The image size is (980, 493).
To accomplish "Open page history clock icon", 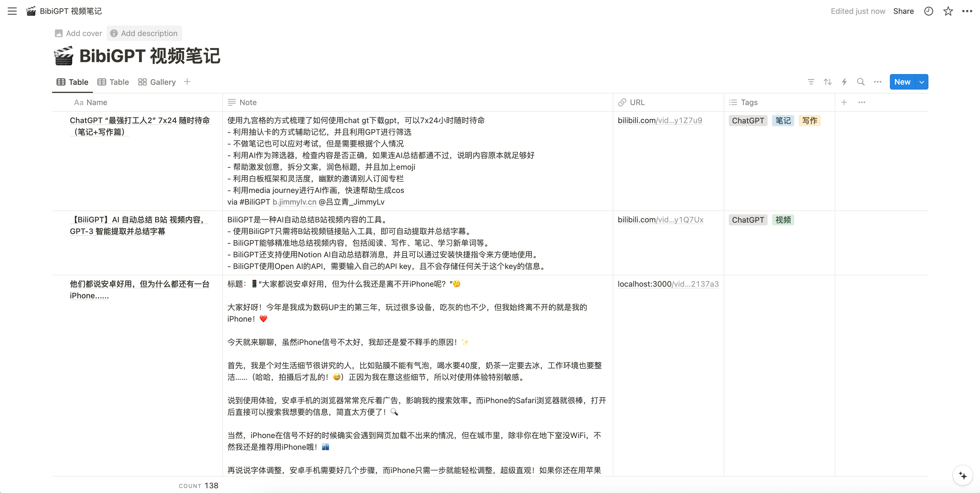I will coord(928,11).
